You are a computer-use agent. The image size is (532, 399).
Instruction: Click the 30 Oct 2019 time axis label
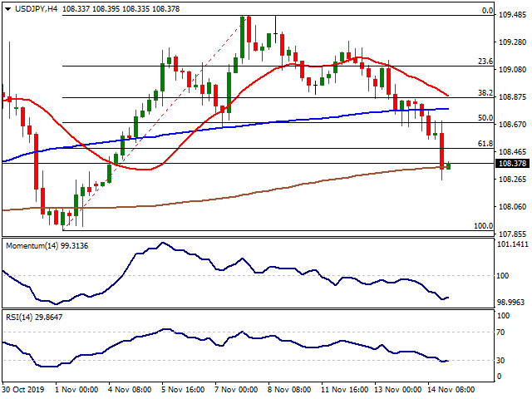point(23,390)
